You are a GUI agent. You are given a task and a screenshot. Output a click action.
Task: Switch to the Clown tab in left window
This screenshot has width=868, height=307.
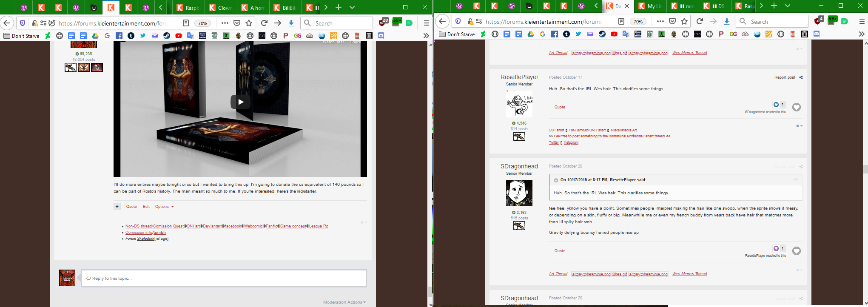pyautogui.click(x=220, y=8)
